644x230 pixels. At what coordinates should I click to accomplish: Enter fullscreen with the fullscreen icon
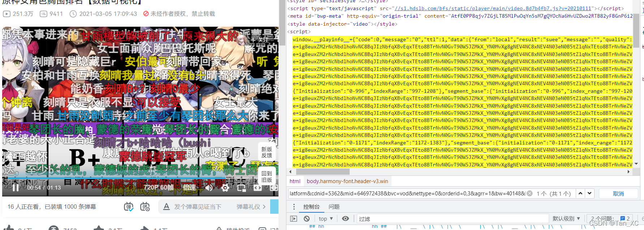point(274,188)
